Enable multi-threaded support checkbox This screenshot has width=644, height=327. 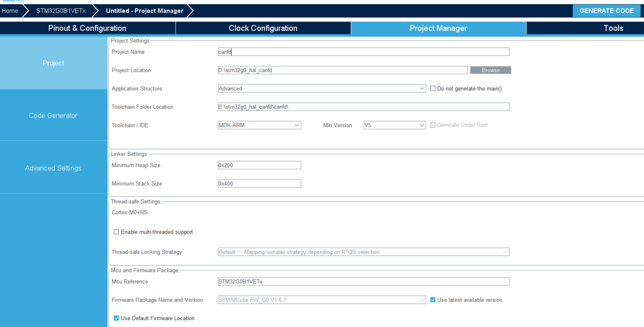pos(116,232)
